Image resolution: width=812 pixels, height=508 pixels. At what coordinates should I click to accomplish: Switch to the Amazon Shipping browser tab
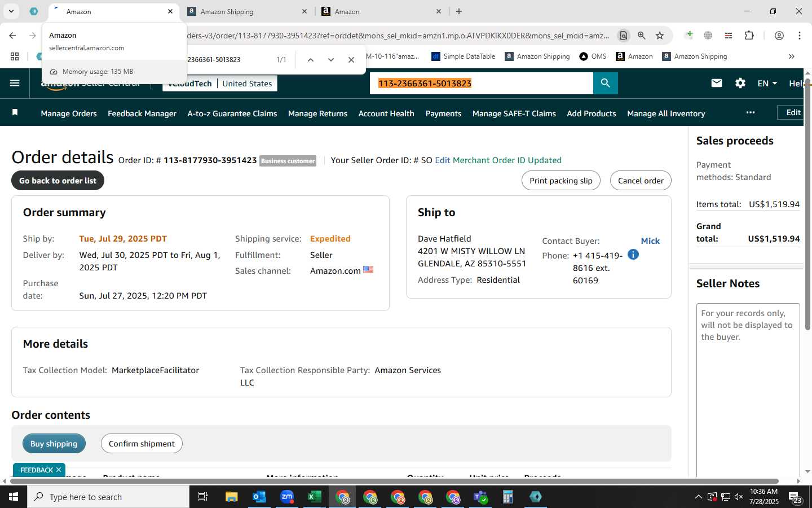point(248,11)
